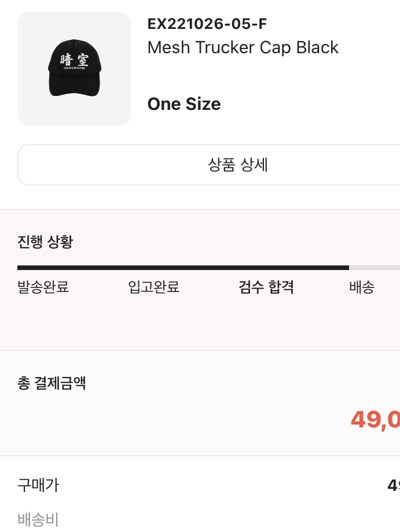Click the One Size label
The width and height of the screenshot is (400, 532).
pos(184,104)
